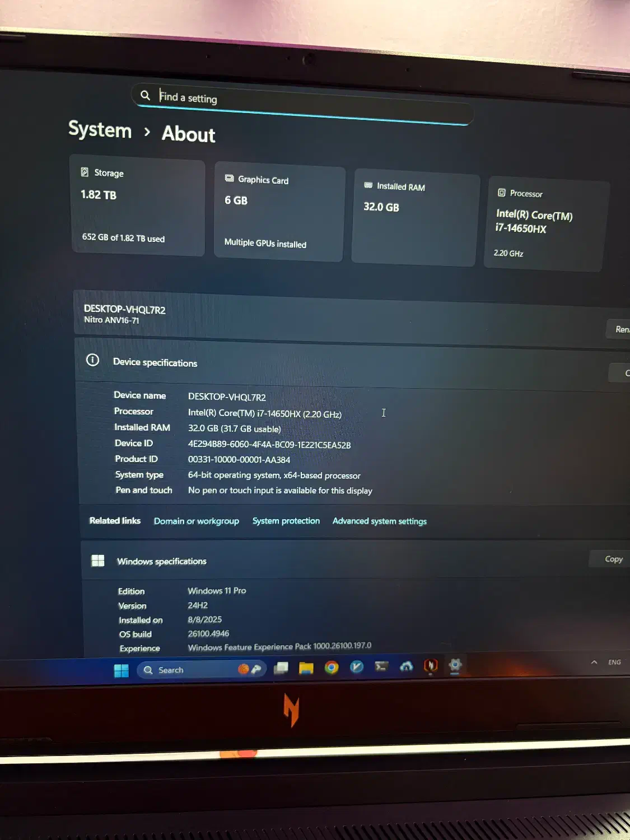Open System protection settings
The height and width of the screenshot is (840, 630).
(x=286, y=521)
